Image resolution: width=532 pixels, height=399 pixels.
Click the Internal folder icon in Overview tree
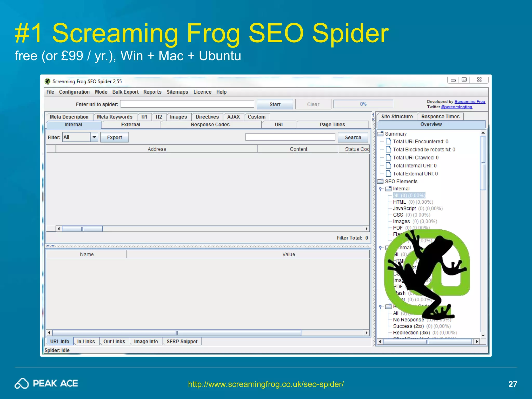[x=388, y=189]
